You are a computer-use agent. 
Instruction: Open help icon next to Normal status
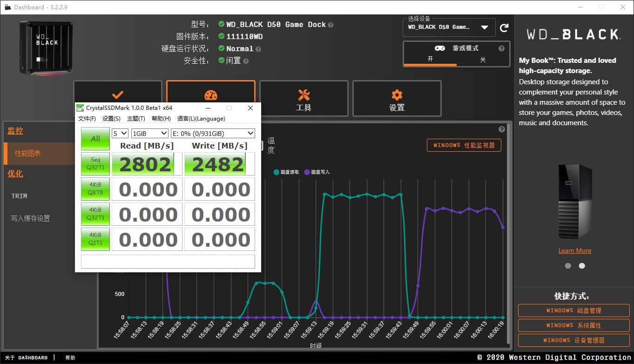tap(258, 49)
